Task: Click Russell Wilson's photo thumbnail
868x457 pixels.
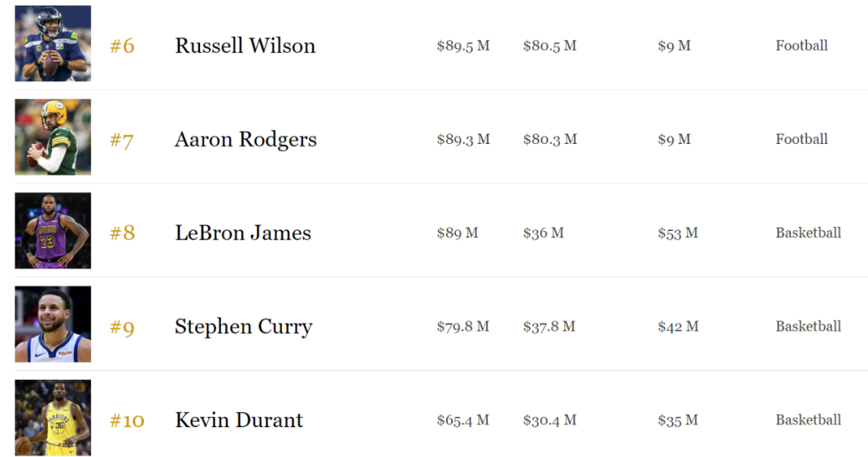Action: 53,43
